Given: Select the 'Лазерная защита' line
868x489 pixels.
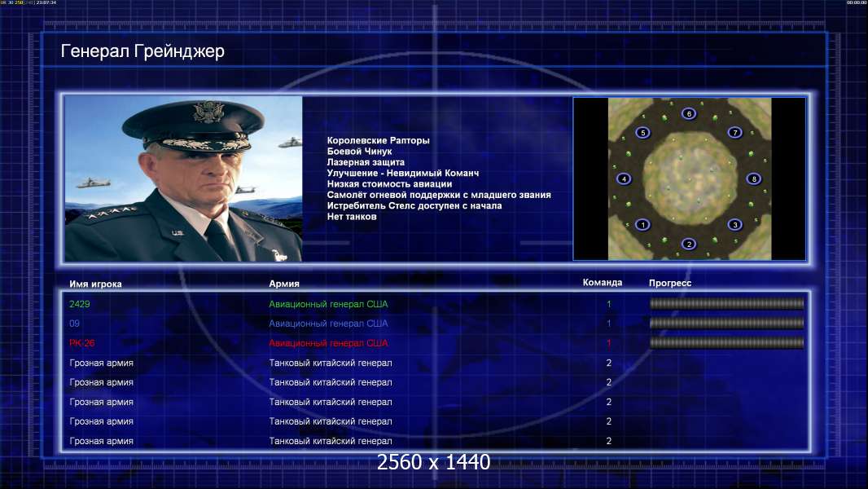Looking at the screenshot, I should pos(366,162).
